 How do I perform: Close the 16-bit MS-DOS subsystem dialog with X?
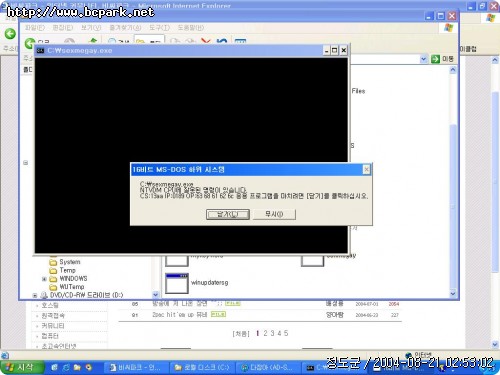(x=366, y=170)
